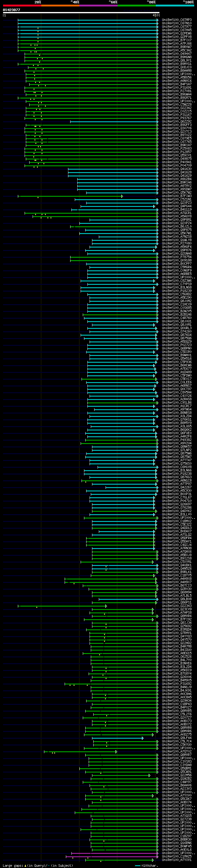Click the short green alignment bar for B7FIW3

[x=70, y=196]
